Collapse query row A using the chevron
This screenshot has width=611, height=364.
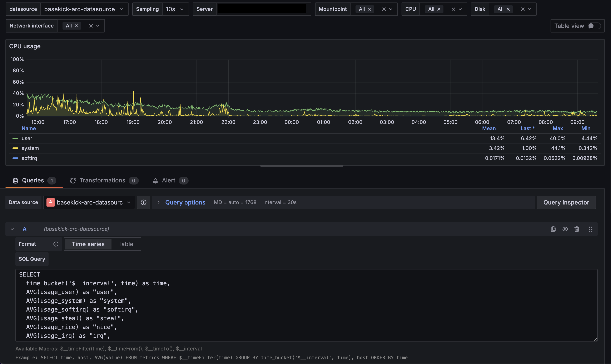[12, 229]
